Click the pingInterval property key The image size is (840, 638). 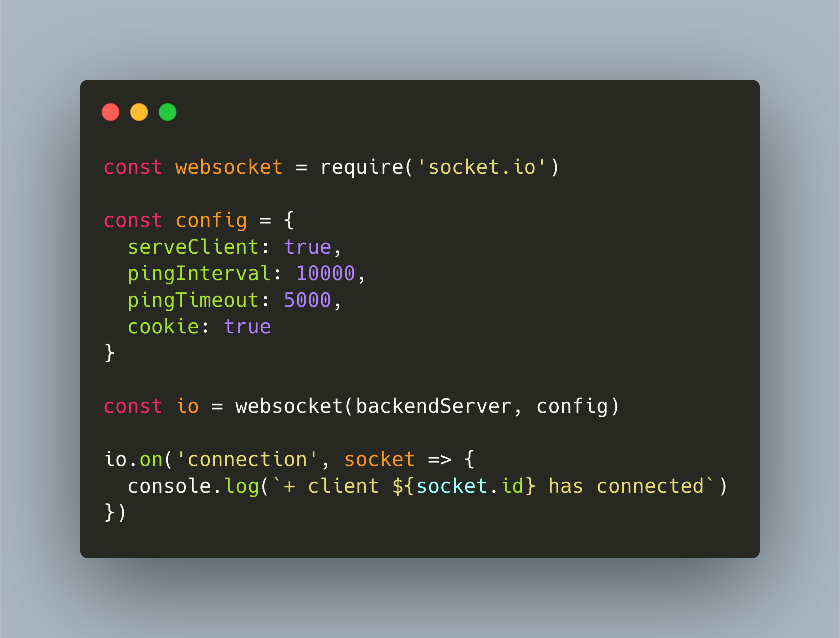(199, 274)
